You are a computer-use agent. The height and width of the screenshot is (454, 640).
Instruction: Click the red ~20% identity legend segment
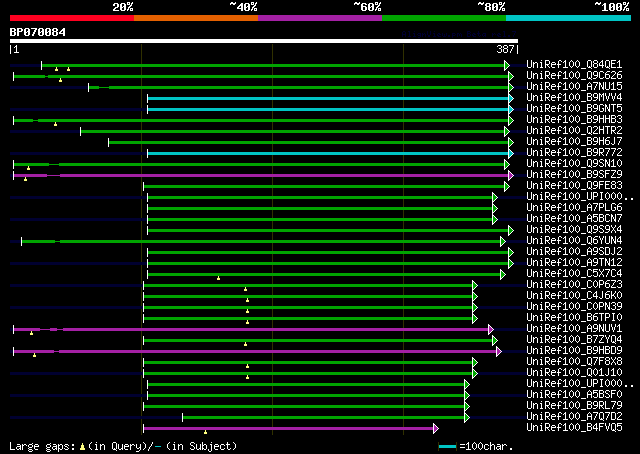(x=72, y=18)
